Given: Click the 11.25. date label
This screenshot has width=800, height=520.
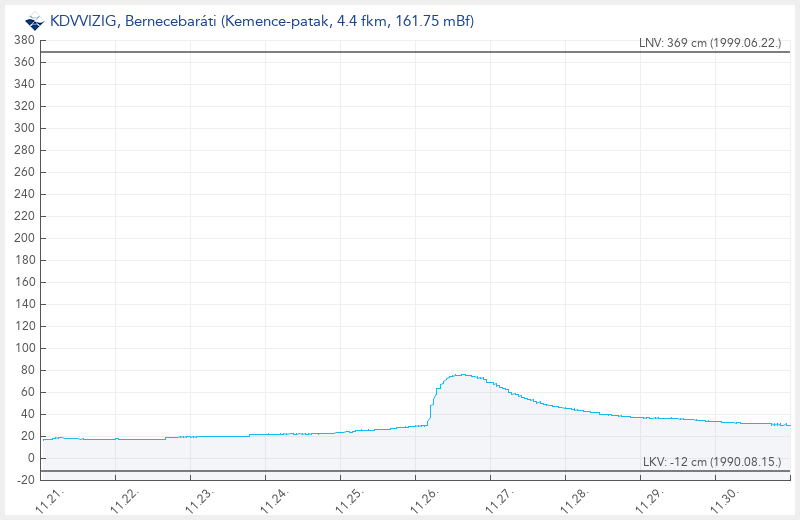Looking at the screenshot, I should tap(350, 501).
